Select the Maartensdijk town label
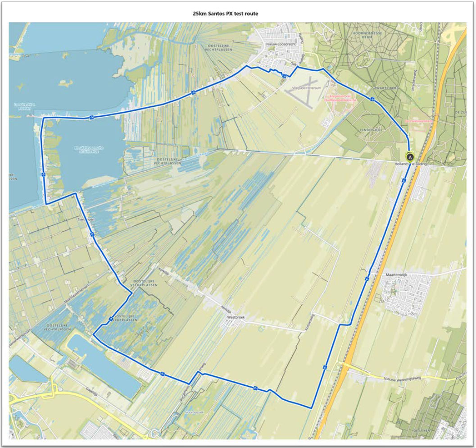 [x=396, y=275]
